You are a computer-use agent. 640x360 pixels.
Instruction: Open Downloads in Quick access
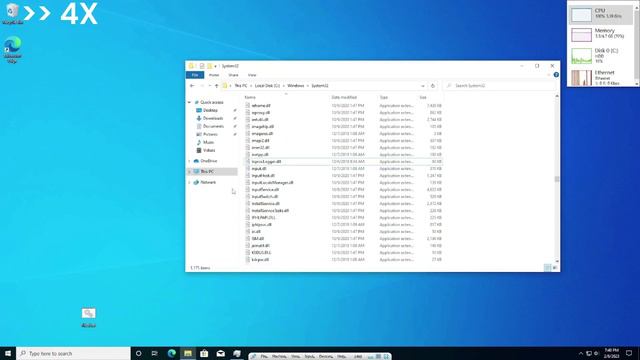(213, 118)
